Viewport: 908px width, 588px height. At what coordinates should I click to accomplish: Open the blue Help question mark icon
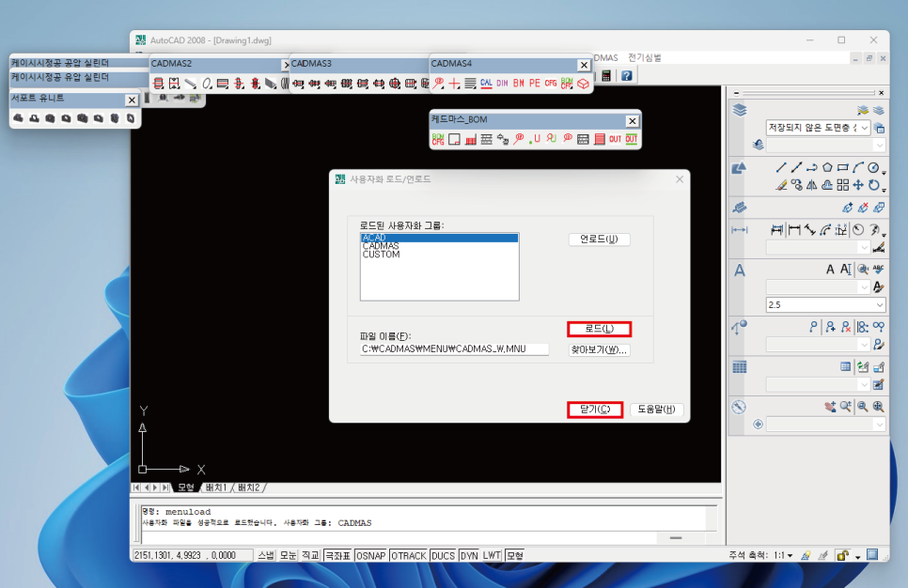tap(627, 76)
